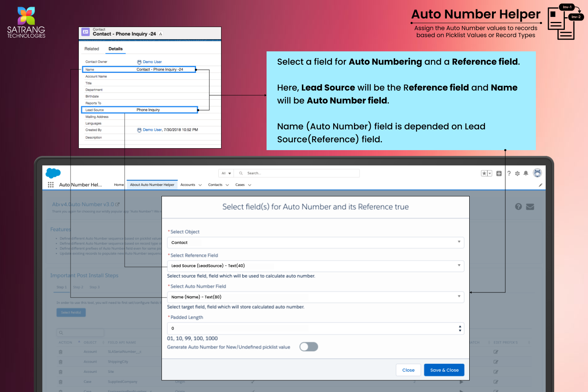Open Demo User link in Contact Owner

(152, 62)
